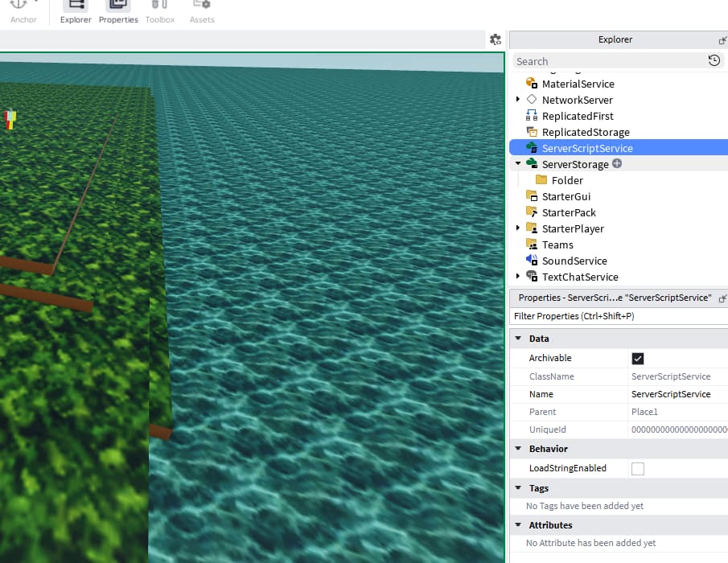Click the Explorer panel title bar
Viewport: 728px width, 563px height.
point(615,39)
